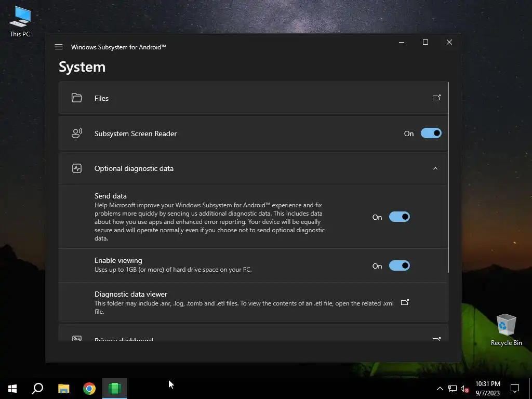This screenshot has width=532, height=399.
Task: Open Diagnostic data viewer external icon
Action: pyautogui.click(x=405, y=302)
